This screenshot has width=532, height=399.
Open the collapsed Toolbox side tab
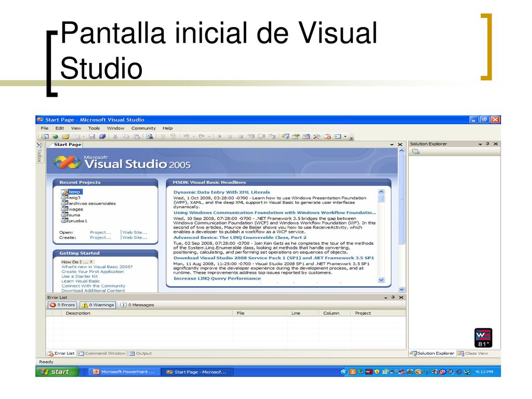click(39, 153)
